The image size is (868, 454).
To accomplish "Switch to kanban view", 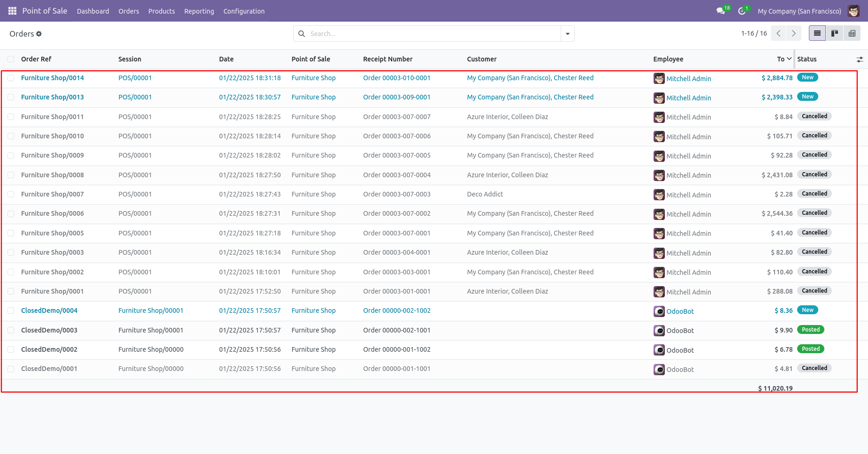I will (x=835, y=33).
